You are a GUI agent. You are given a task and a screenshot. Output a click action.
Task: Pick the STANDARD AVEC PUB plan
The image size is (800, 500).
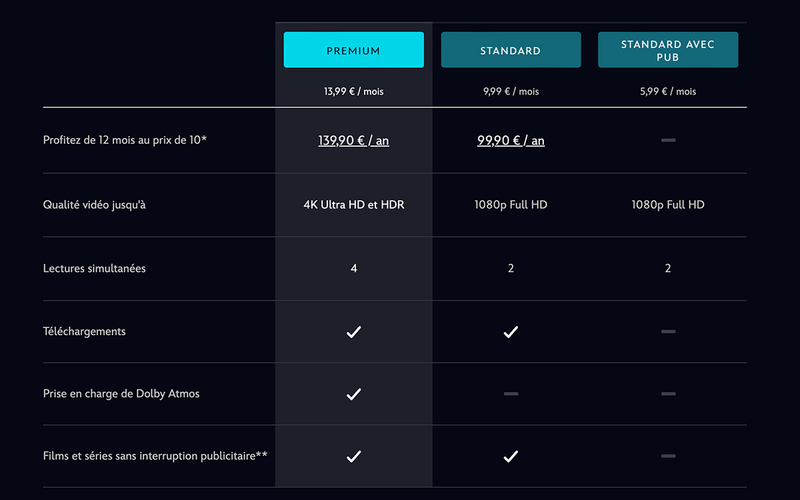pyautogui.click(x=667, y=50)
